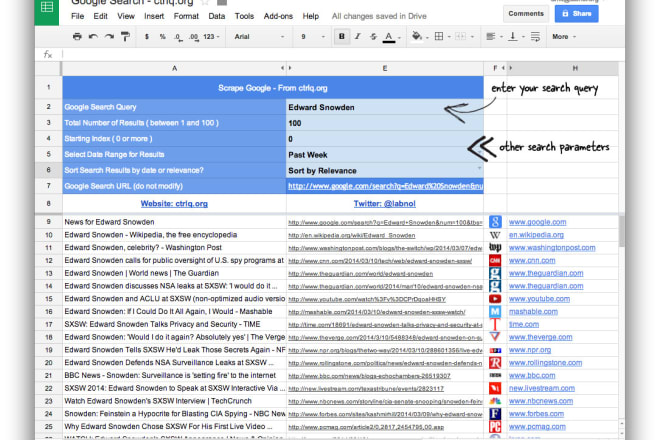Click the print icon

[77, 37]
